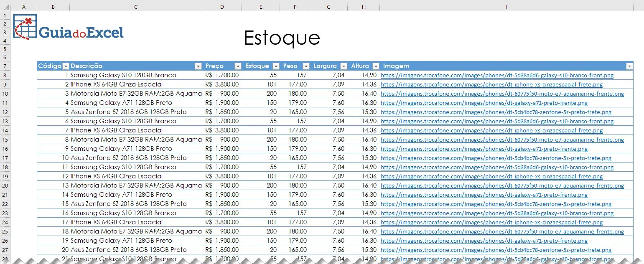
Task: Select weight 165,00 in row 12
Action: click(x=295, y=112)
